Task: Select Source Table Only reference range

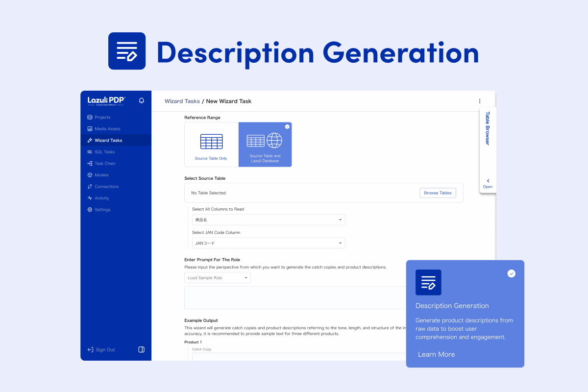Action: pos(211,145)
